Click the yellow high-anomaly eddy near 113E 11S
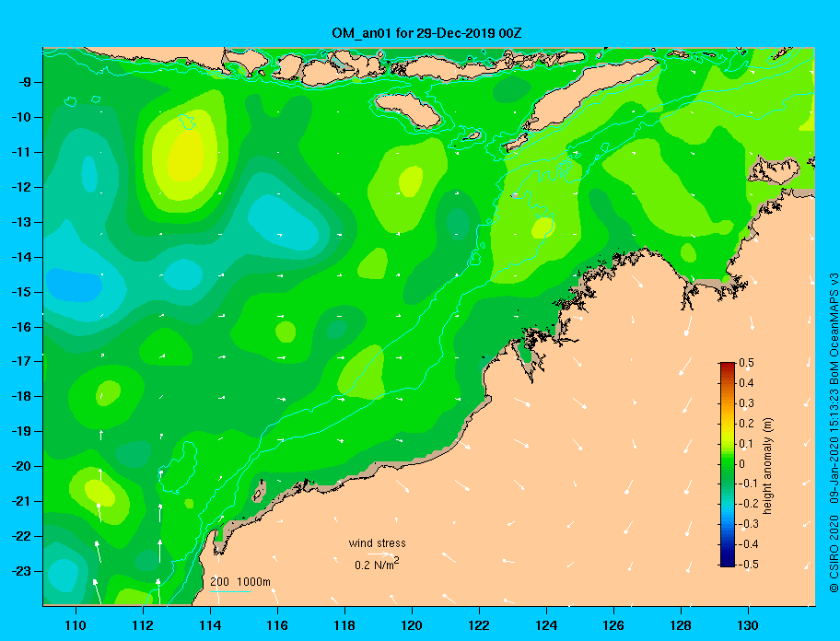Image resolution: width=840 pixels, height=641 pixels. (x=186, y=156)
